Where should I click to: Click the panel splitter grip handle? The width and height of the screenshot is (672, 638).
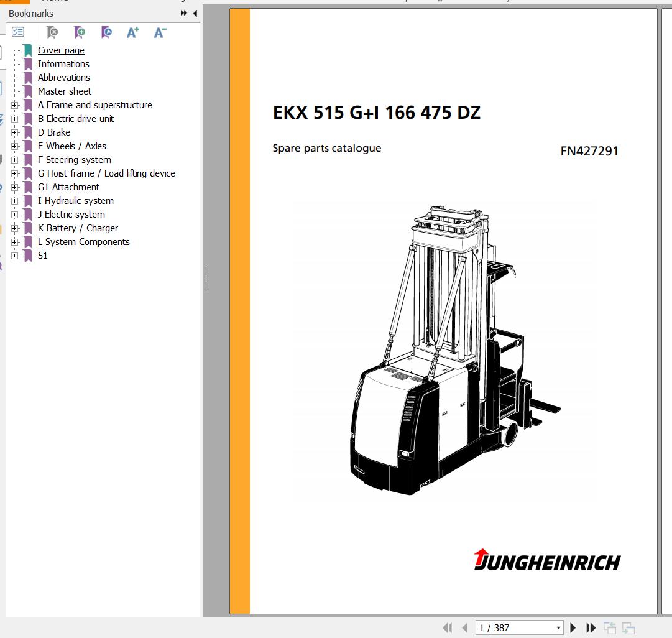click(206, 278)
